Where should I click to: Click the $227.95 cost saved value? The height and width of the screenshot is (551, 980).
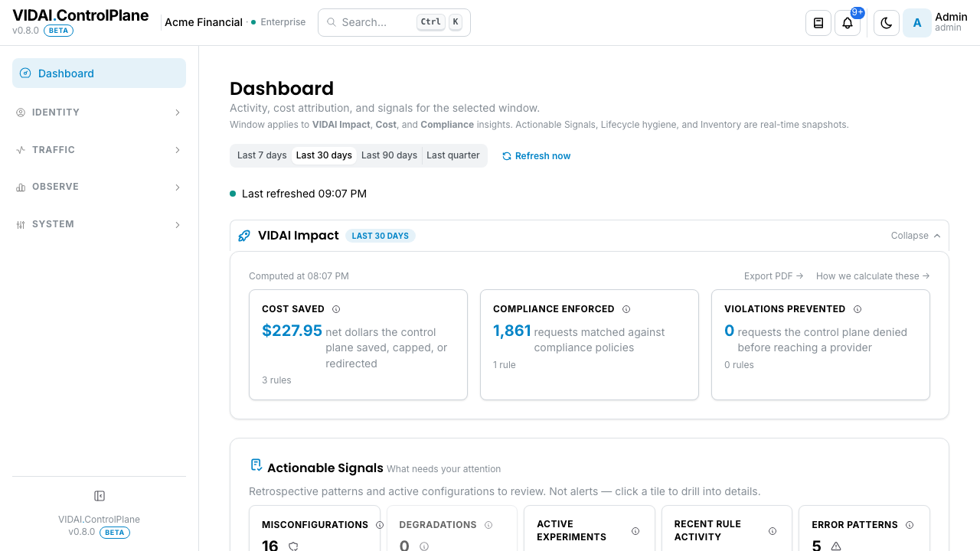[292, 331]
